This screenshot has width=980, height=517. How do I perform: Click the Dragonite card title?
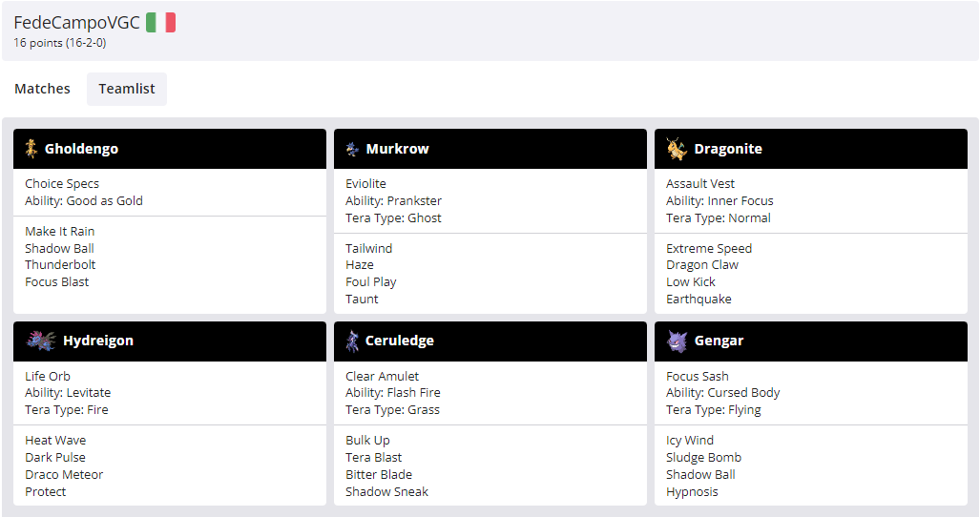[728, 149]
